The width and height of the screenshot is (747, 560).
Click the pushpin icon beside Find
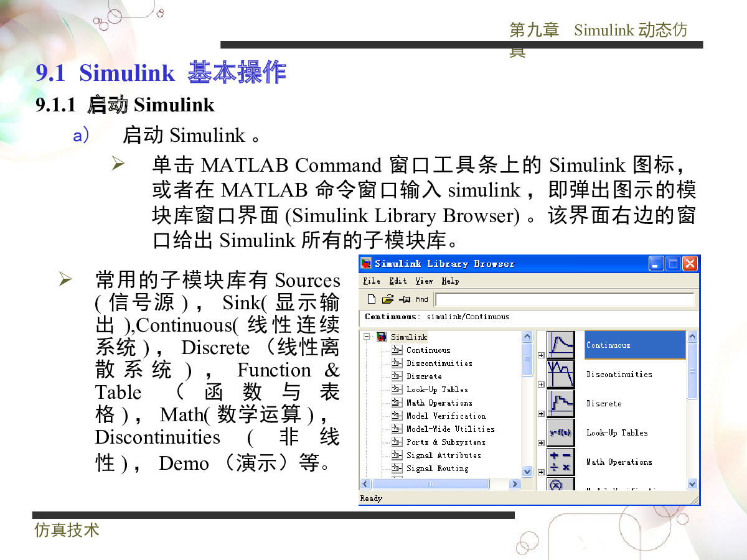(x=404, y=299)
